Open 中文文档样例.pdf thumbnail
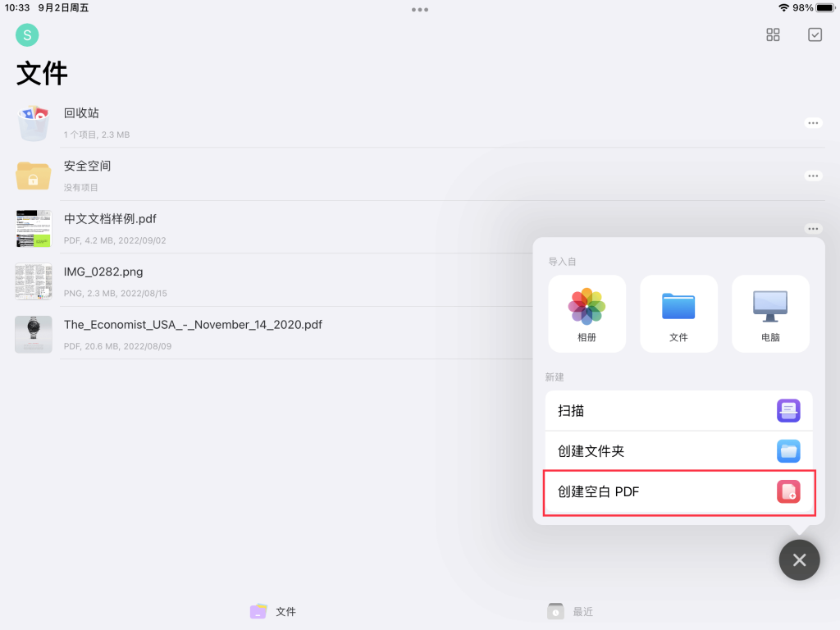Screen dimensions: 840x630 pyautogui.click(x=34, y=228)
